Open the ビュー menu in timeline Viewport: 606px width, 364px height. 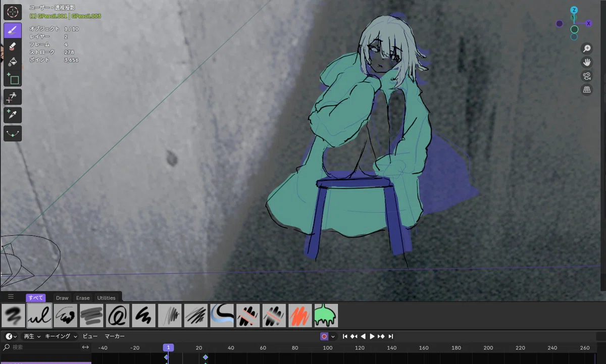click(90, 336)
